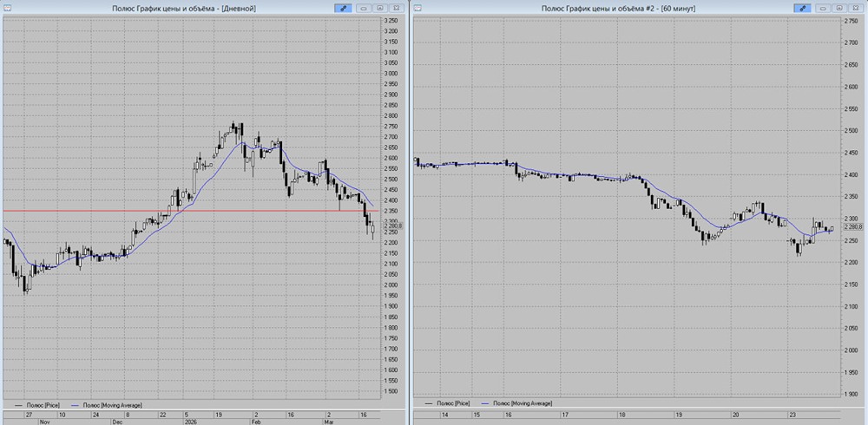Viewport: 868px width, 425px height.
Task: Click the date label 17 on the 60-minute time axis
Action: point(565,415)
